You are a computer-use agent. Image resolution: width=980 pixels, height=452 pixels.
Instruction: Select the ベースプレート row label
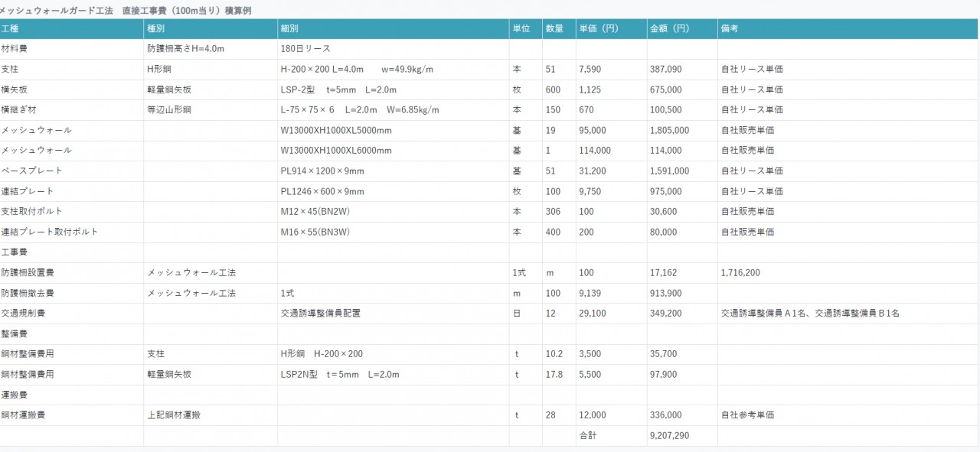(32, 171)
